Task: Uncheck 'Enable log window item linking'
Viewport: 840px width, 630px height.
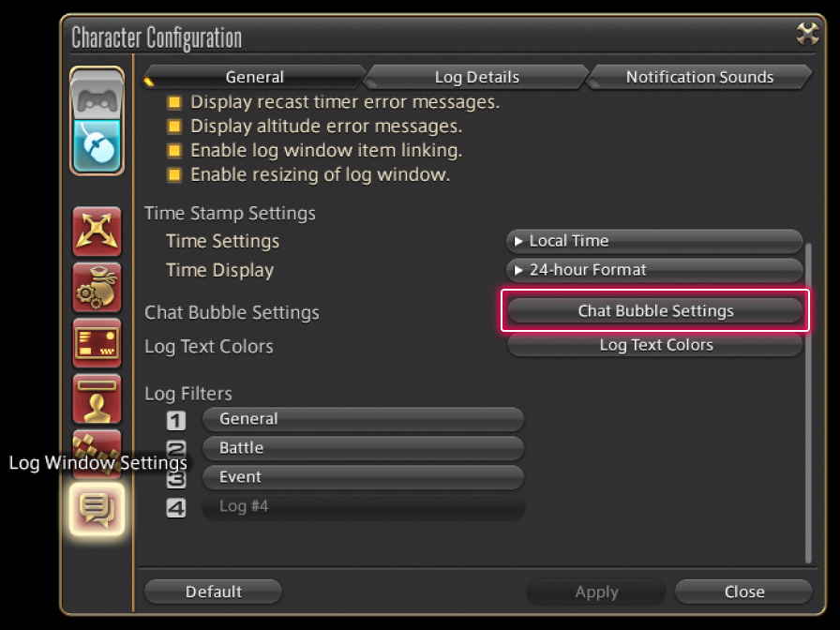Action: coord(174,151)
